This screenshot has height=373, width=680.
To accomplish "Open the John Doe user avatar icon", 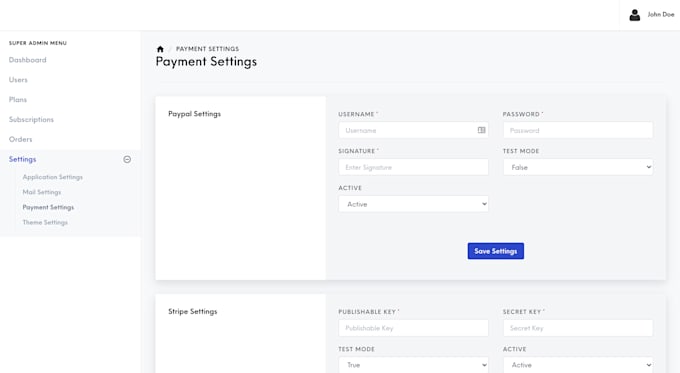I will [x=634, y=15].
